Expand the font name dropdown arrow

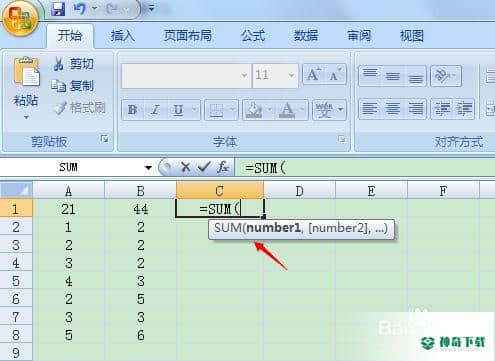pyautogui.click(x=244, y=76)
